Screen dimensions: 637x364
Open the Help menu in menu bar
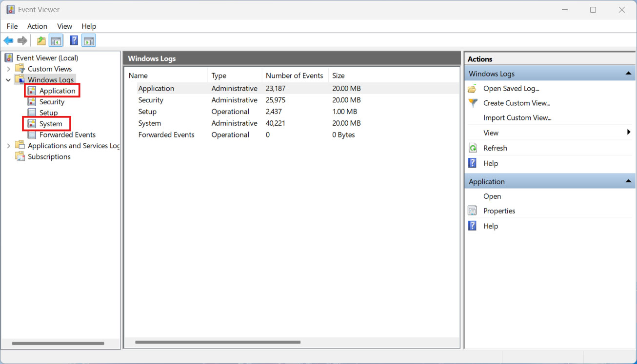(x=89, y=26)
